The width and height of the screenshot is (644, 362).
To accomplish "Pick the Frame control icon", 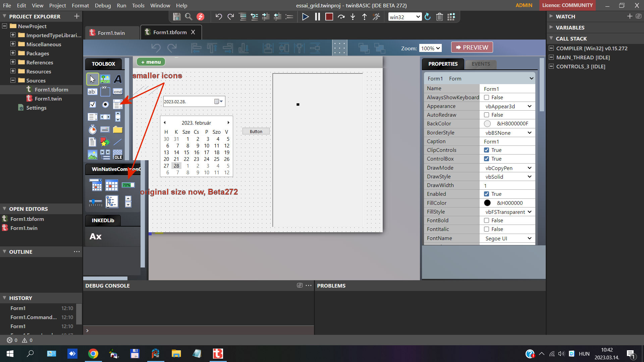I will [105, 92].
